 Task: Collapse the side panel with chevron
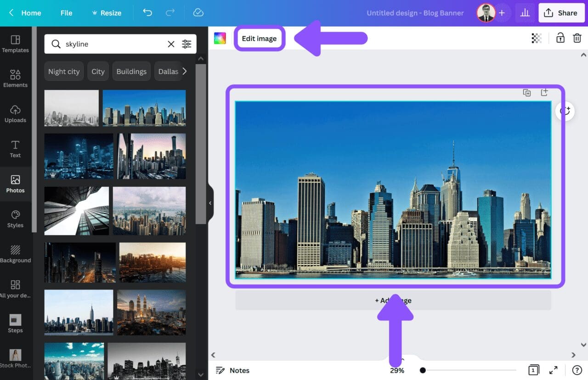coord(210,202)
